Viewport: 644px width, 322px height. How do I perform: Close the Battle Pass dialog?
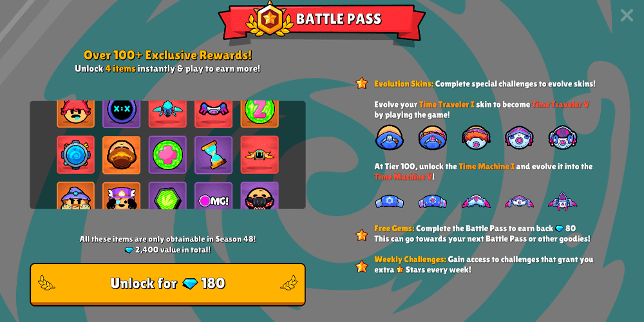[x=627, y=15]
